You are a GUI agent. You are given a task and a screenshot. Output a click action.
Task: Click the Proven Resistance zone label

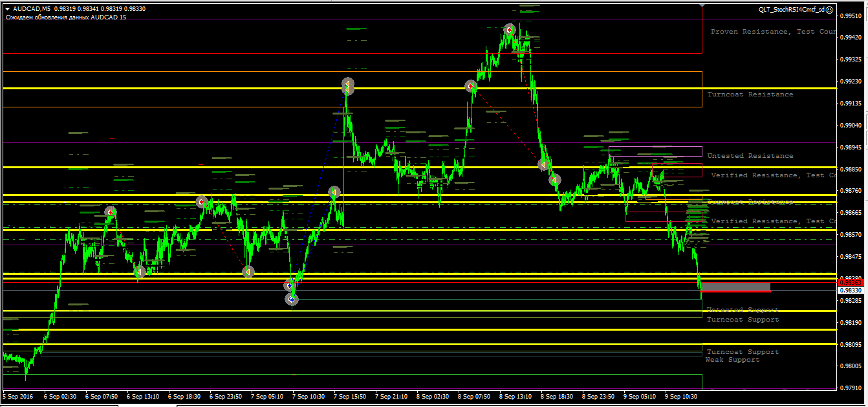(x=773, y=32)
